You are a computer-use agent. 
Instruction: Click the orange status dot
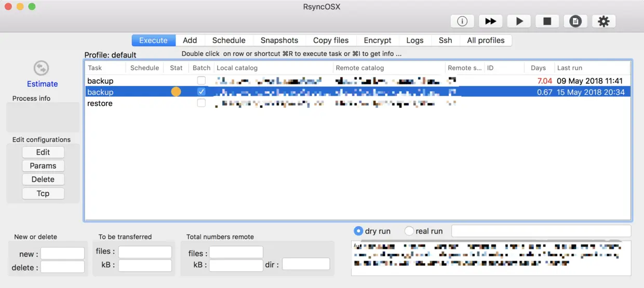click(176, 92)
